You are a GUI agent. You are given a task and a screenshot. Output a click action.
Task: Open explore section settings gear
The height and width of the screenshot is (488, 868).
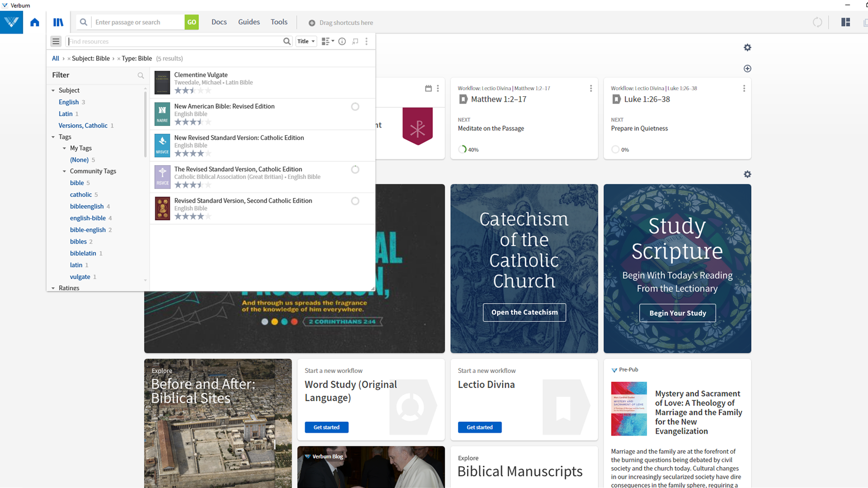click(x=747, y=174)
